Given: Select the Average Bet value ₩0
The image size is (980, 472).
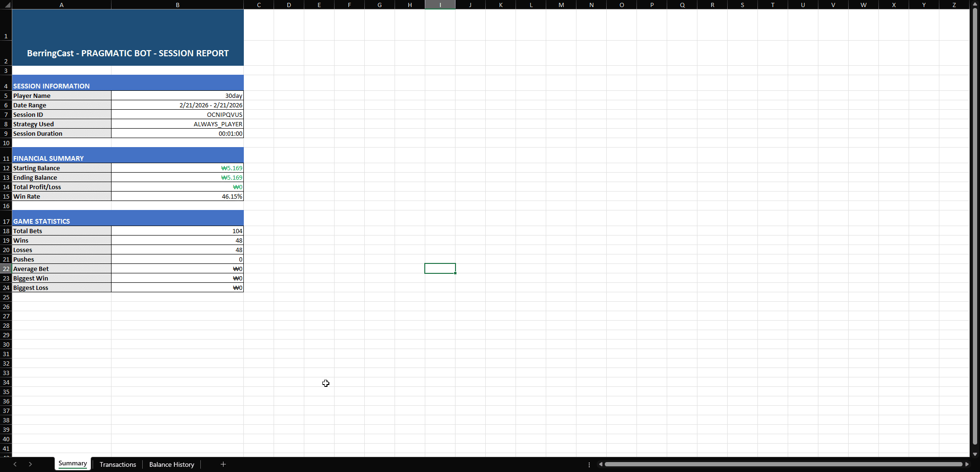Looking at the screenshot, I should click(178, 269).
